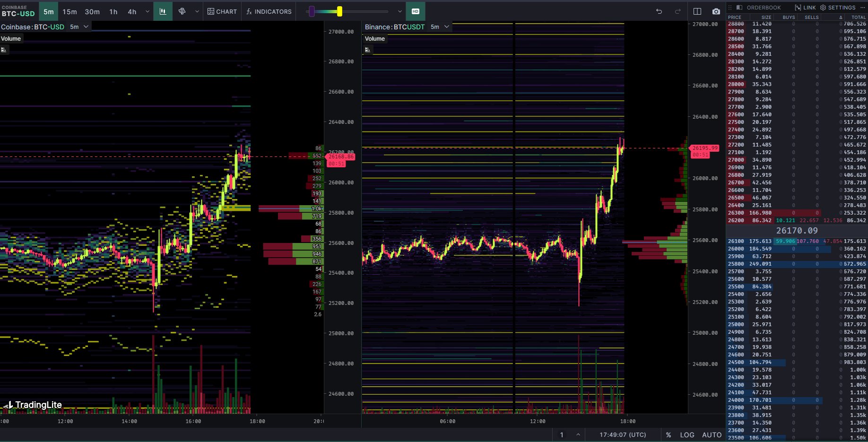Collapse indicator legend on the Binance chart
The width and height of the screenshot is (868, 442).
tap(368, 50)
